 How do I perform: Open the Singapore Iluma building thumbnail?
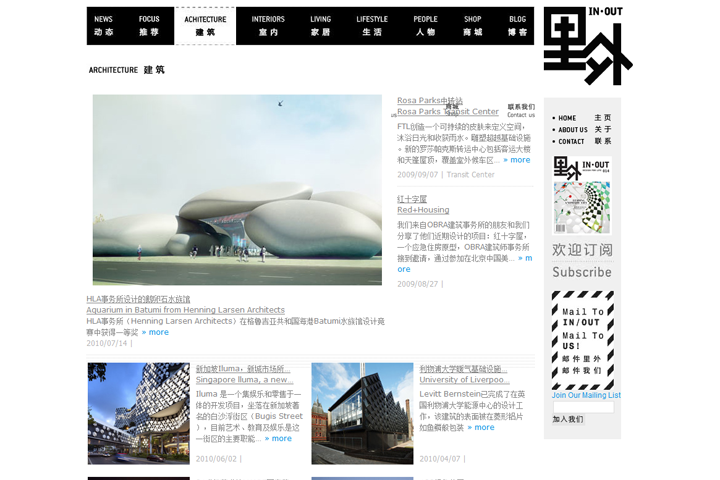pyautogui.click(x=138, y=413)
